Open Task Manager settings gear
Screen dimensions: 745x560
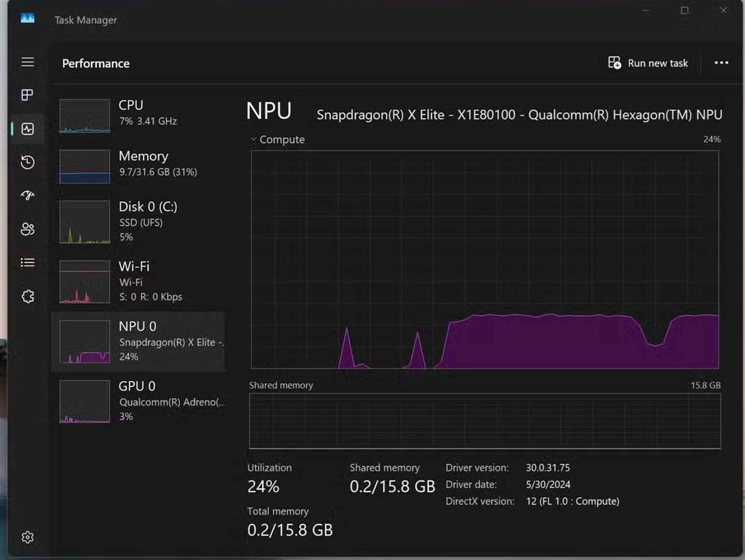28,537
